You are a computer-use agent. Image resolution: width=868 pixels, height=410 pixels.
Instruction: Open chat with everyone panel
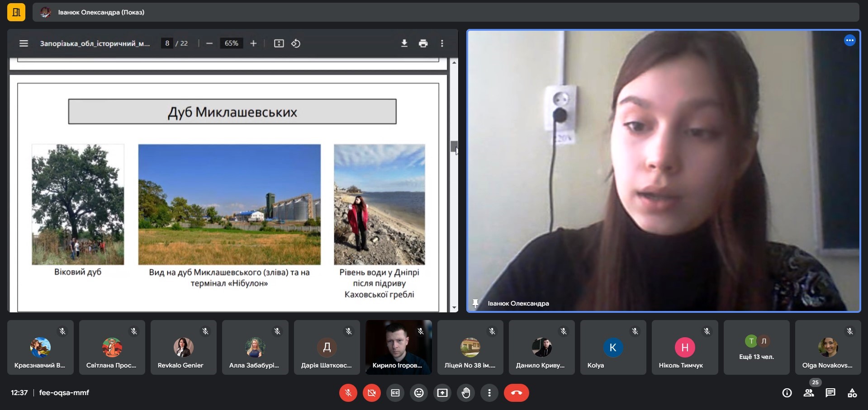tap(830, 393)
